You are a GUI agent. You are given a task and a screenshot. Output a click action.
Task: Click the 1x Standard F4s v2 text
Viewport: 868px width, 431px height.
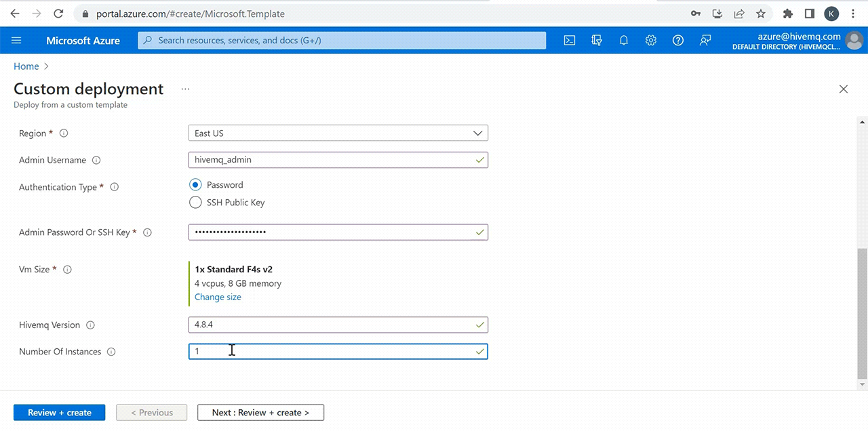click(x=233, y=269)
